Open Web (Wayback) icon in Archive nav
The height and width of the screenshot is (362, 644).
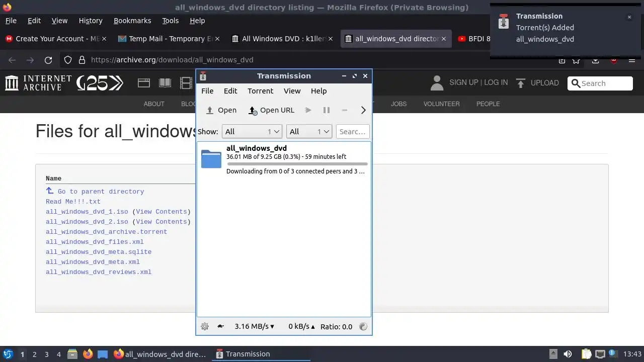144,83
